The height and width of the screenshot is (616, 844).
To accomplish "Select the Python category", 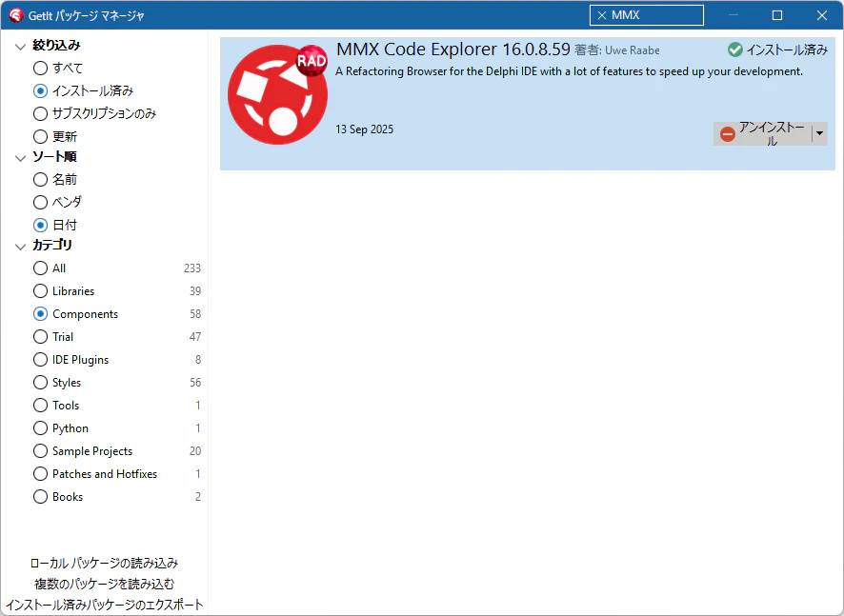I will point(40,428).
